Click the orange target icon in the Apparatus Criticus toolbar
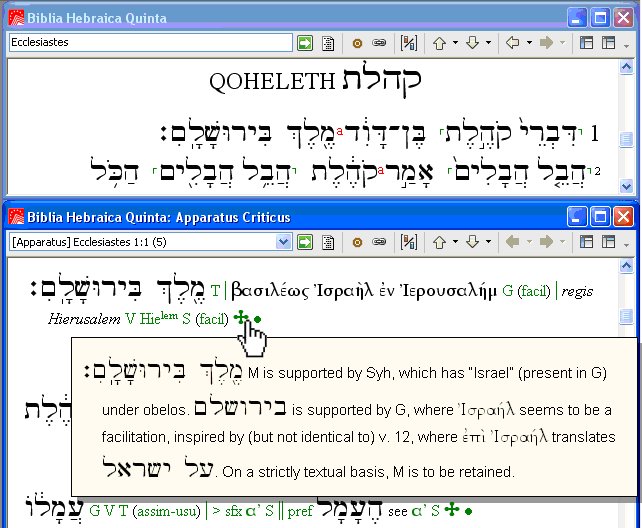This screenshot has width=642, height=528. (x=357, y=242)
